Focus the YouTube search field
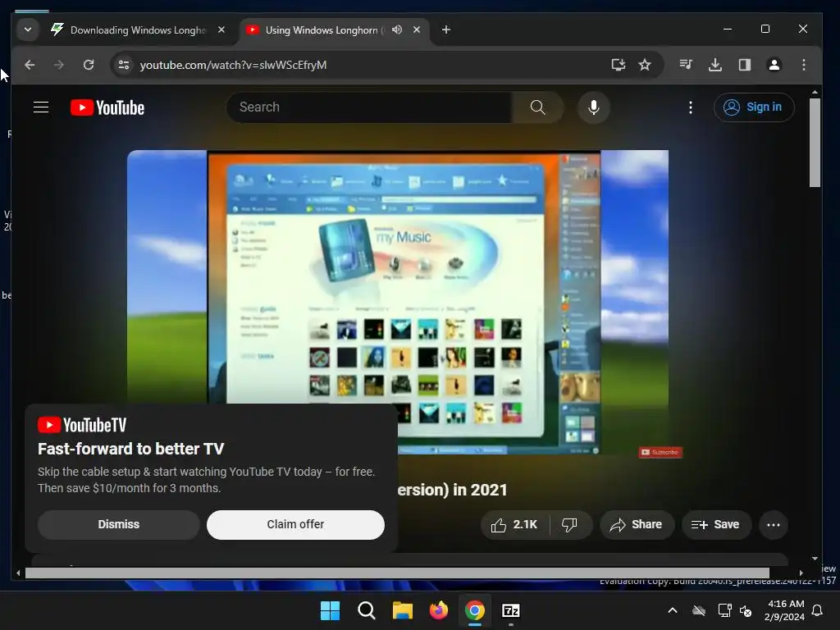840x630 pixels. tap(370, 107)
